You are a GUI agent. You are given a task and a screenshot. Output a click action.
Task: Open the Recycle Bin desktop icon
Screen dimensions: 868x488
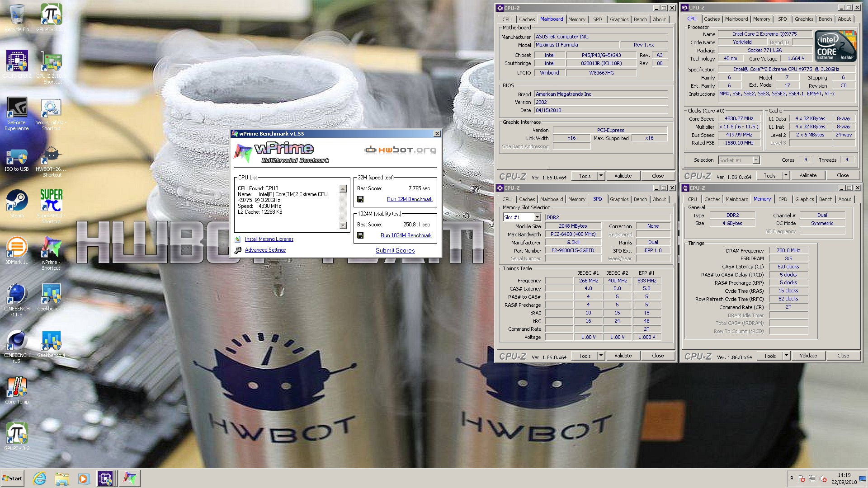[x=17, y=18]
